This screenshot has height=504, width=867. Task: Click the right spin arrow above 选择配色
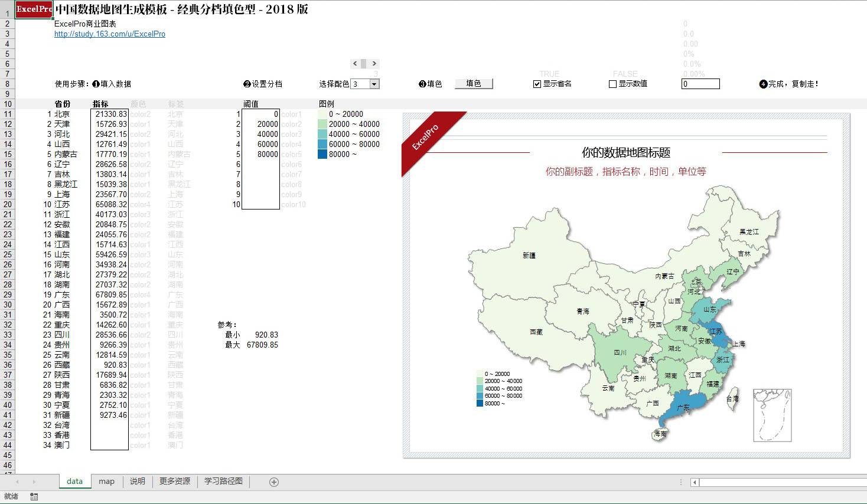pos(373,63)
